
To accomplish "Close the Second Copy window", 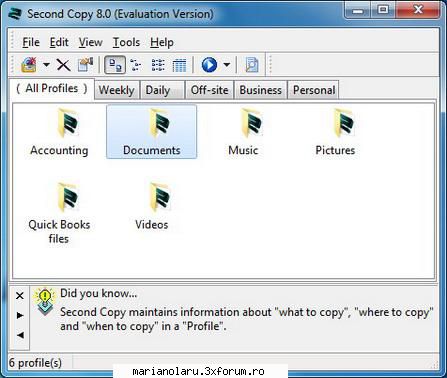I will tap(418, 10).
